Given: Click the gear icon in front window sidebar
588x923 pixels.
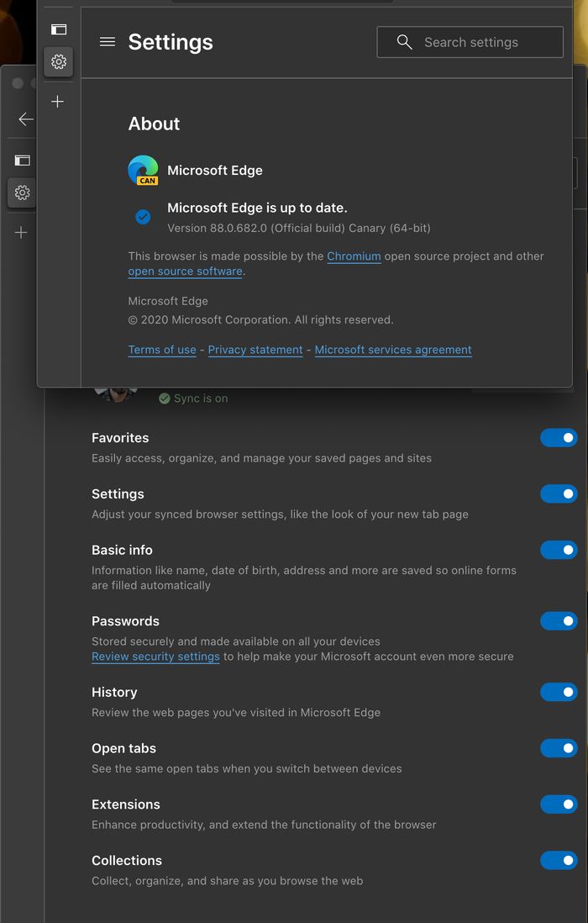Looking at the screenshot, I should (x=58, y=62).
